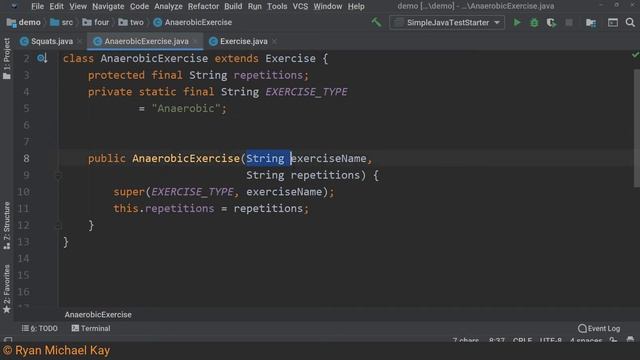Viewport: 640px width, 360px height.
Task: Start debugging with the green bug icon
Action: [x=534, y=22]
